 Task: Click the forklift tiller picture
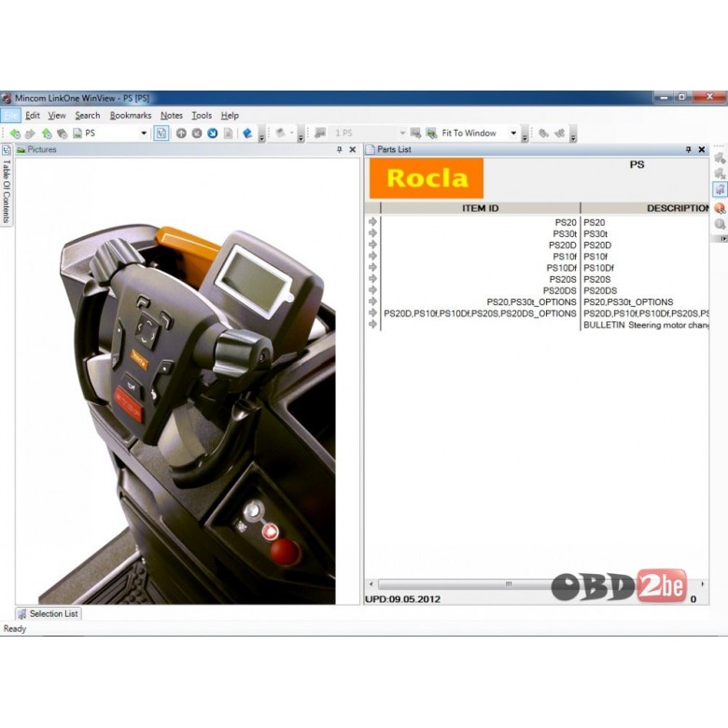187,414
